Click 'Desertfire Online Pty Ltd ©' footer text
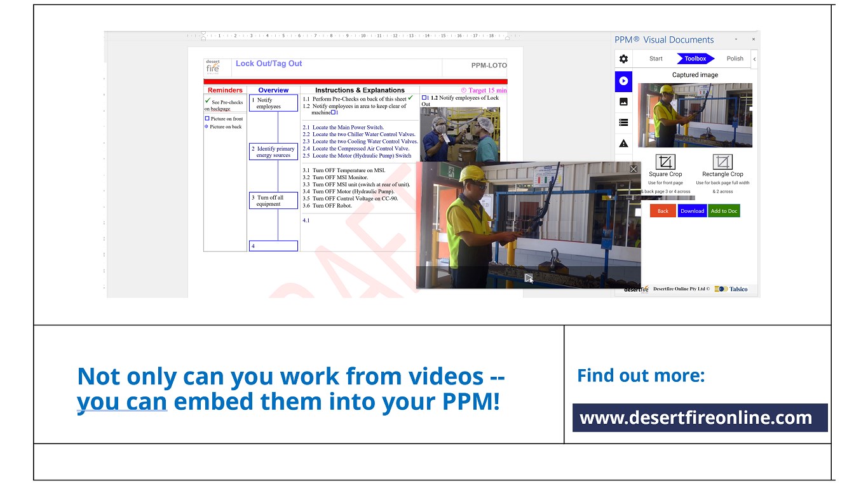Image resolution: width=868 pixels, height=488 pixels. [681, 289]
